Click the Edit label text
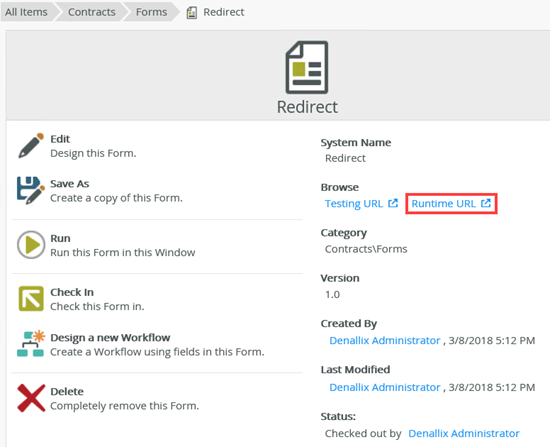 coord(60,139)
